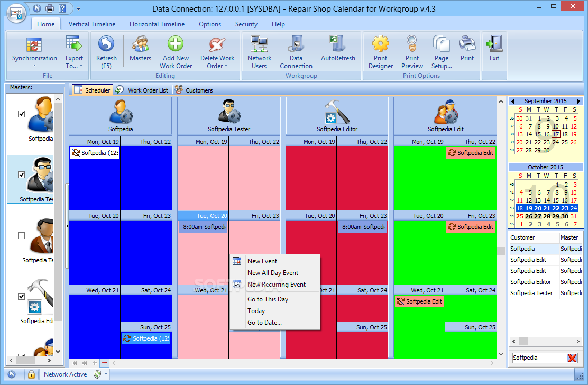This screenshot has width=588, height=385.
Task: Expand Synchronization dropdown arrow
Action: point(34,66)
